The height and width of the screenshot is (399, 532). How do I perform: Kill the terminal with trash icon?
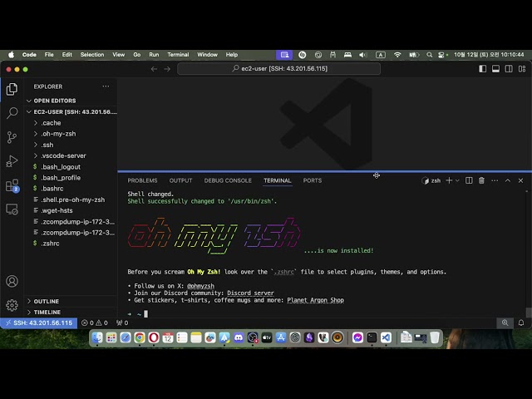pos(481,180)
